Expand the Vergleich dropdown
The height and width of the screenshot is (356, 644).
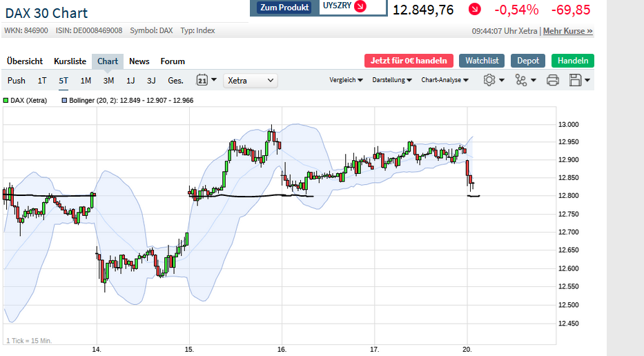[347, 80]
